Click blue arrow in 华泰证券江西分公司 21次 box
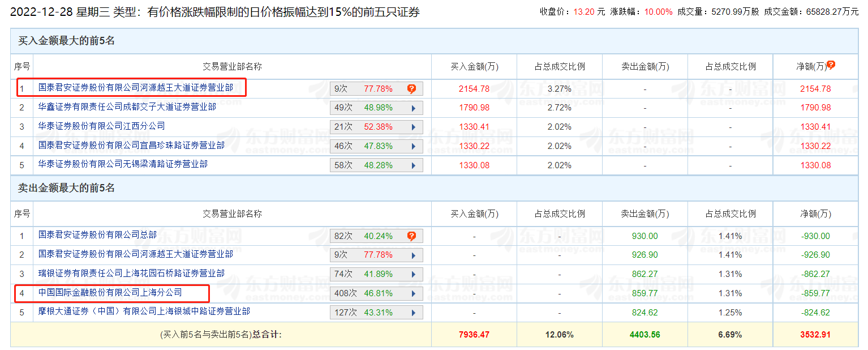 tap(413, 127)
